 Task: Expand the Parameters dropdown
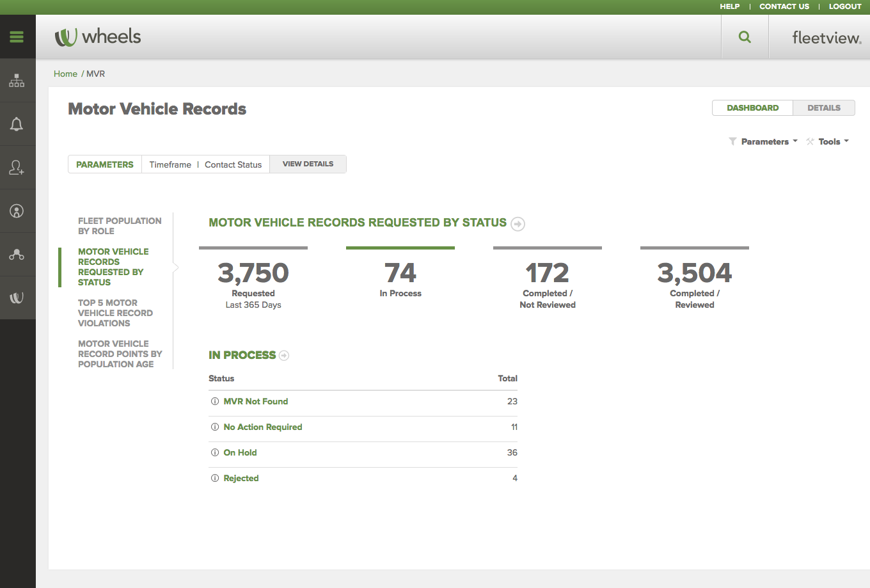(x=764, y=141)
